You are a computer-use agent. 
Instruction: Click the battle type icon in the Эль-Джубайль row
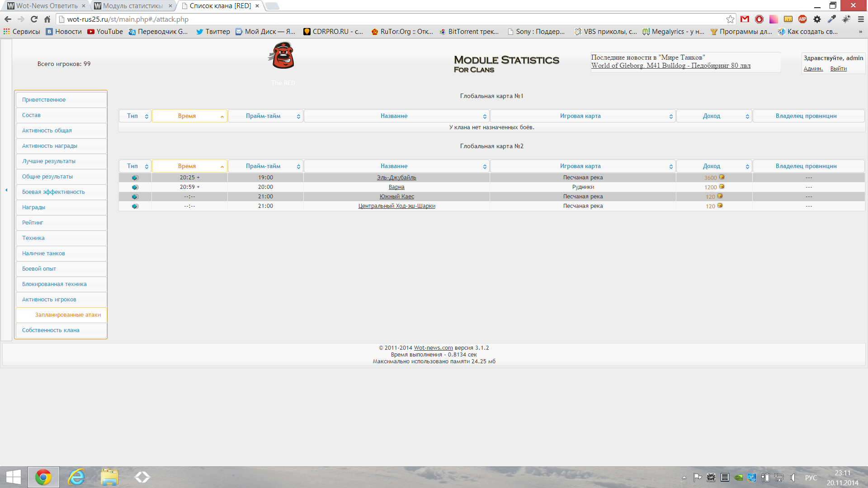click(x=135, y=178)
